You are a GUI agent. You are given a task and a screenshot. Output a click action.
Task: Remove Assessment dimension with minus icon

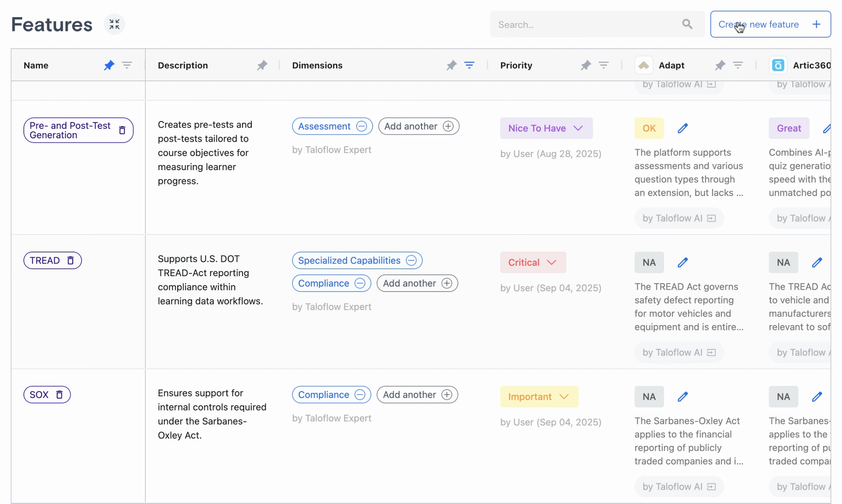[361, 126]
